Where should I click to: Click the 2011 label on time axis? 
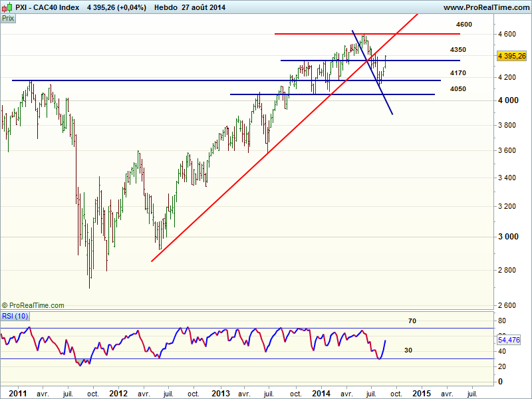[17, 393]
